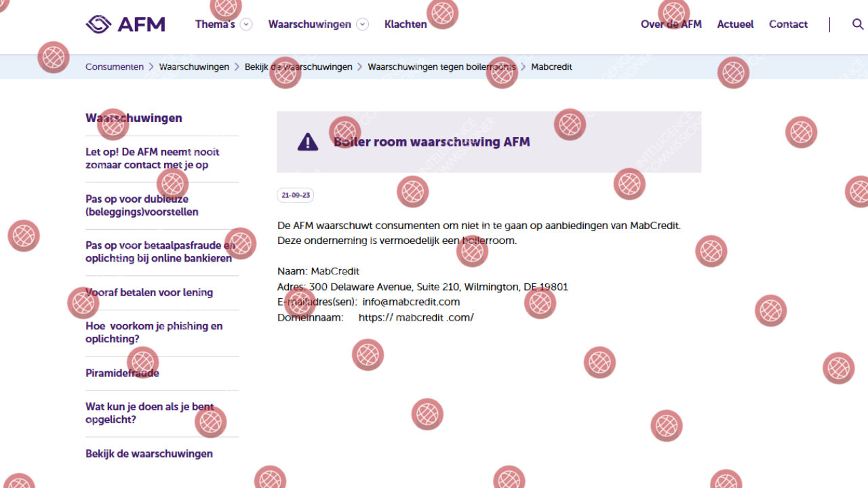
Task: Open 'Vooraf betalen voor lening' link
Action: pos(149,293)
